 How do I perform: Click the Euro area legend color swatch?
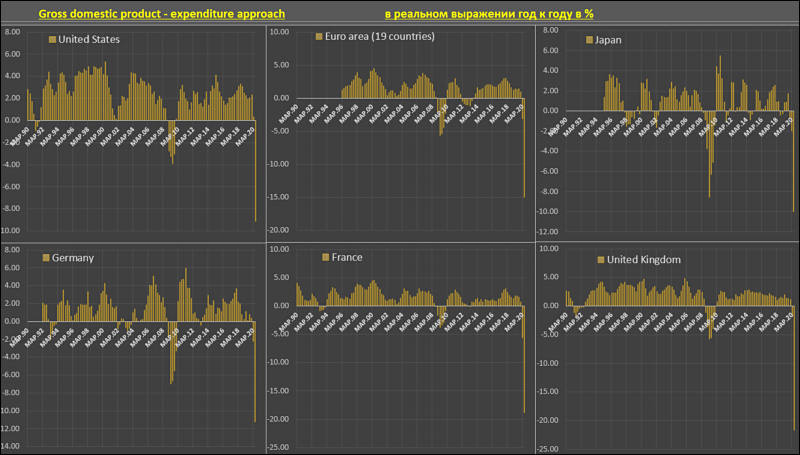point(319,37)
